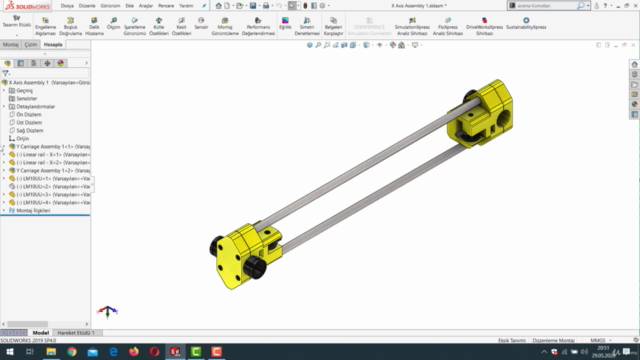Pin the menu bar with pushpin icon

(204, 6)
